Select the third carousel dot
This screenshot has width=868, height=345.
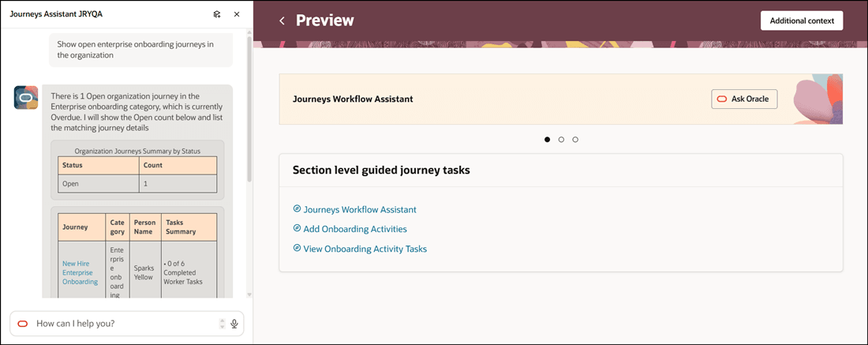[575, 140]
